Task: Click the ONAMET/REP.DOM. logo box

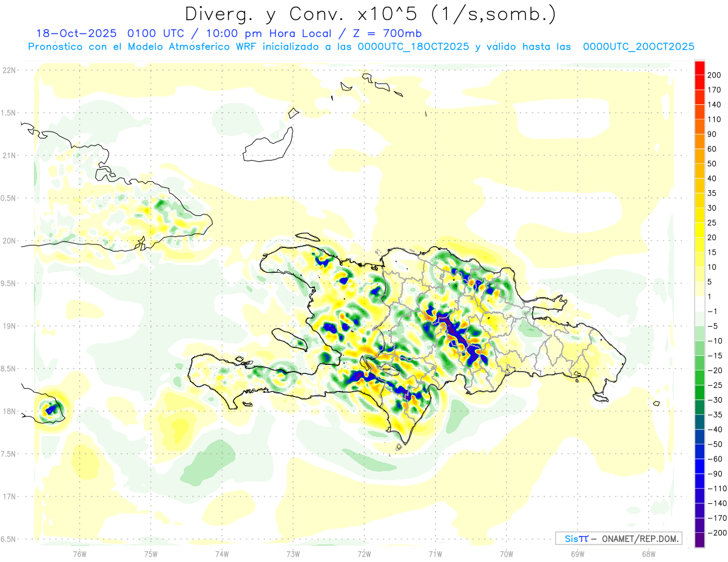Action: pyautogui.click(x=618, y=538)
